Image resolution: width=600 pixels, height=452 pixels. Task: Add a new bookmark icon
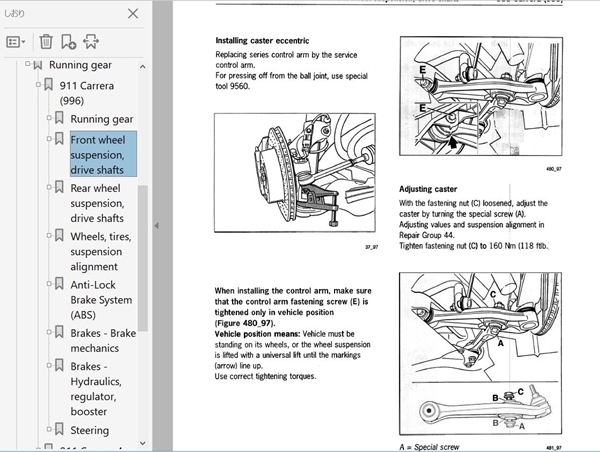tap(68, 42)
